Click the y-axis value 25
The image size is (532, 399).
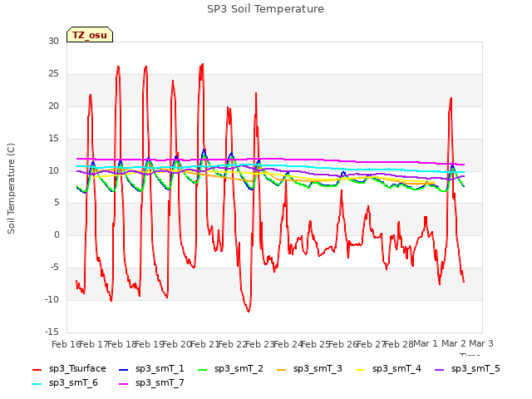pos(53,73)
